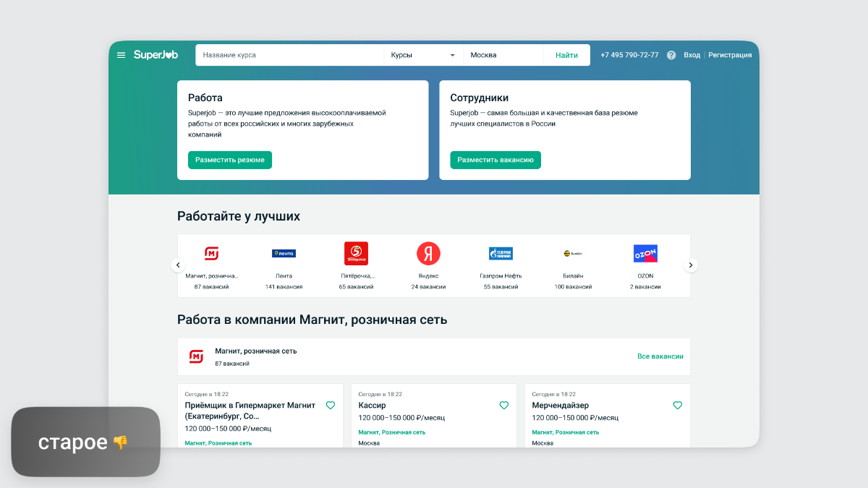Open the hamburger menu next to SuperJob logo
Image resolution: width=868 pixels, height=488 pixels.
(121, 55)
